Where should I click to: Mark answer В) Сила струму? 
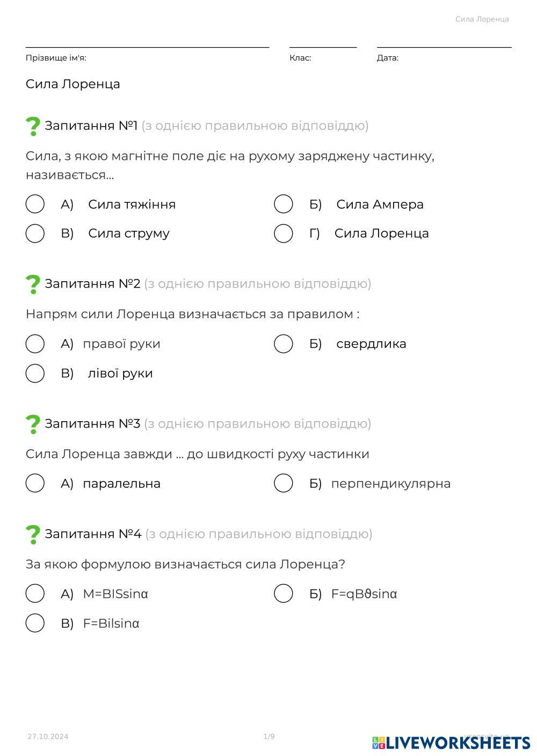35,233
